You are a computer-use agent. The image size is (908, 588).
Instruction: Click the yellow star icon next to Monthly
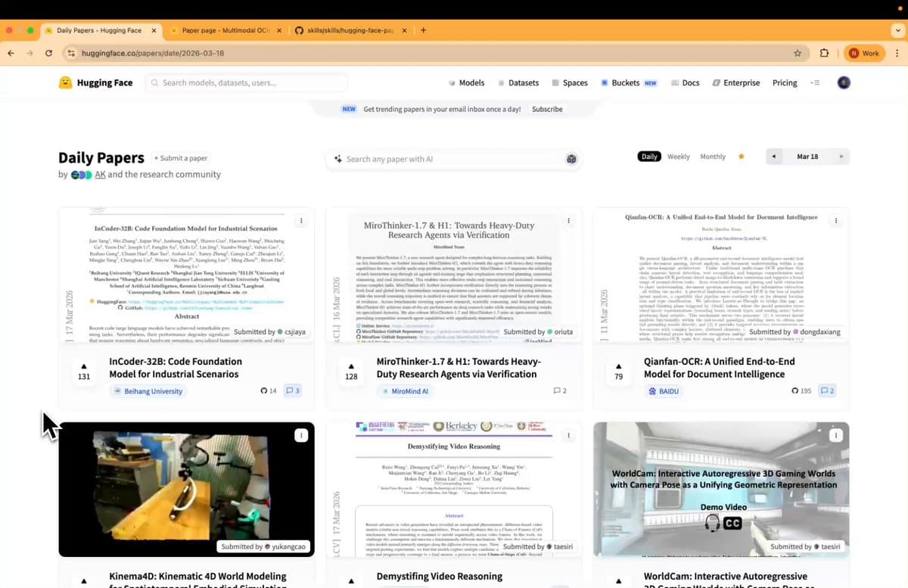pyautogui.click(x=741, y=157)
